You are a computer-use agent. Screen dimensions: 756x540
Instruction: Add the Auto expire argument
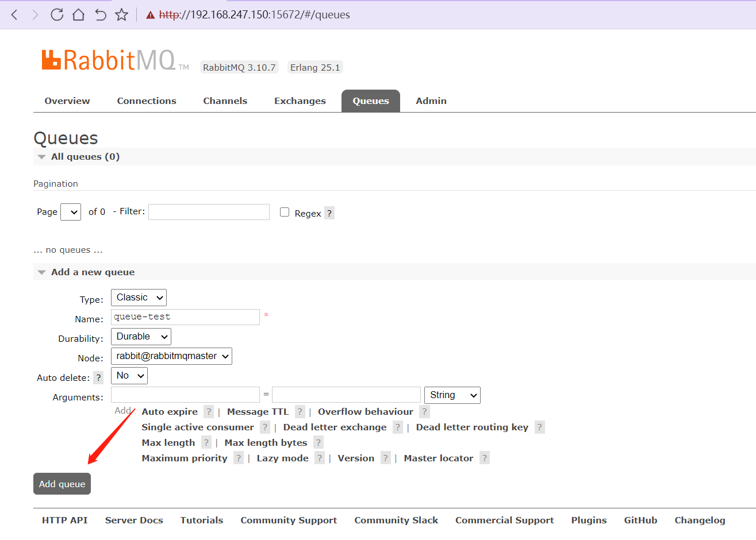coord(170,412)
